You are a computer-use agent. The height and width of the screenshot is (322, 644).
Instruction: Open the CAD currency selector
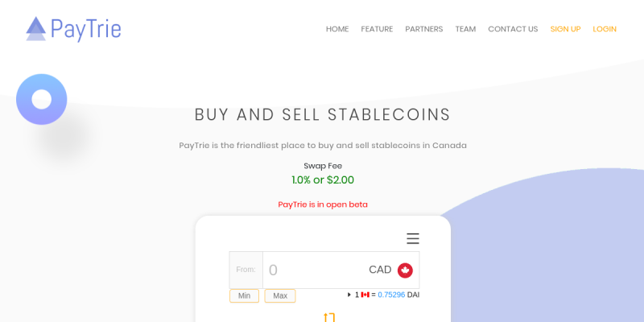point(390,270)
